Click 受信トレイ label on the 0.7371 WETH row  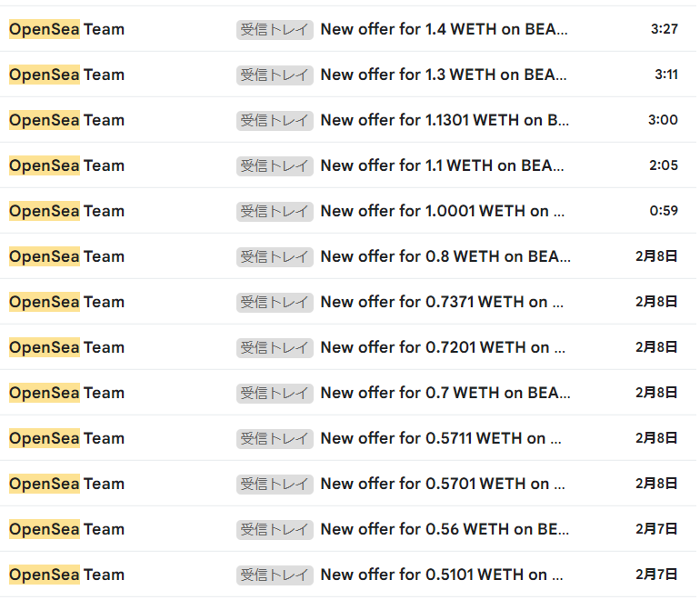tap(275, 303)
